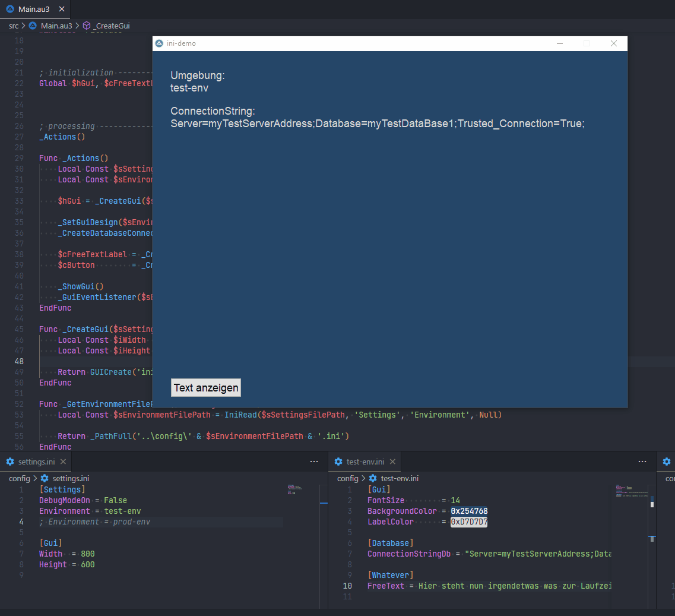Open More Actions menu for test-env.ini editor group
Viewport: 675px width, 616px height.
point(642,462)
